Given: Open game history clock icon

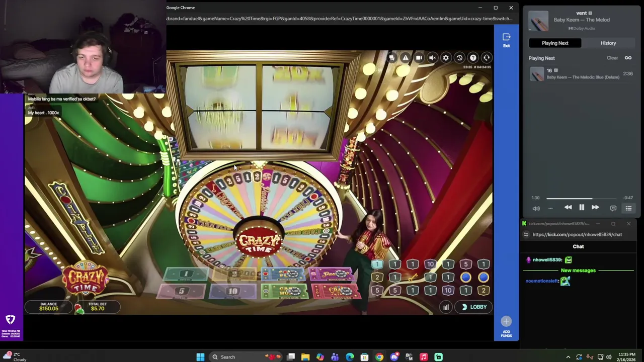Looking at the screenshot, I should click(x=459, y=58).
